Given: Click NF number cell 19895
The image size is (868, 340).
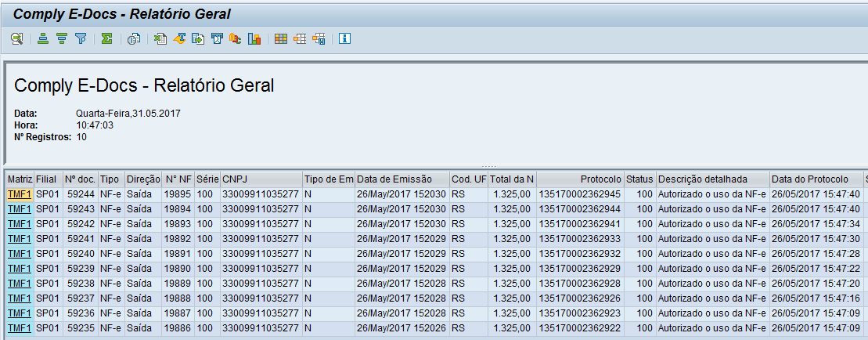Looking at the screenshot, I should click(178, 194).
